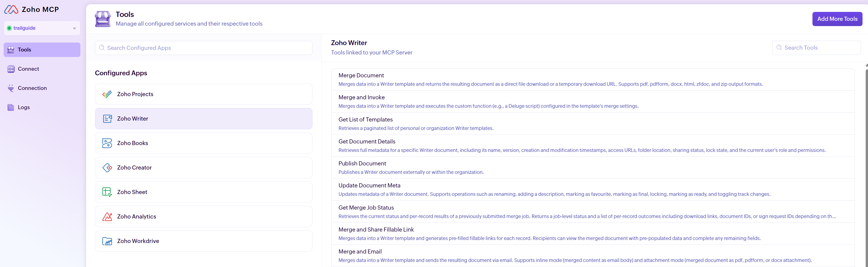Click the Configured Apps heading

(x=121, y=73)
